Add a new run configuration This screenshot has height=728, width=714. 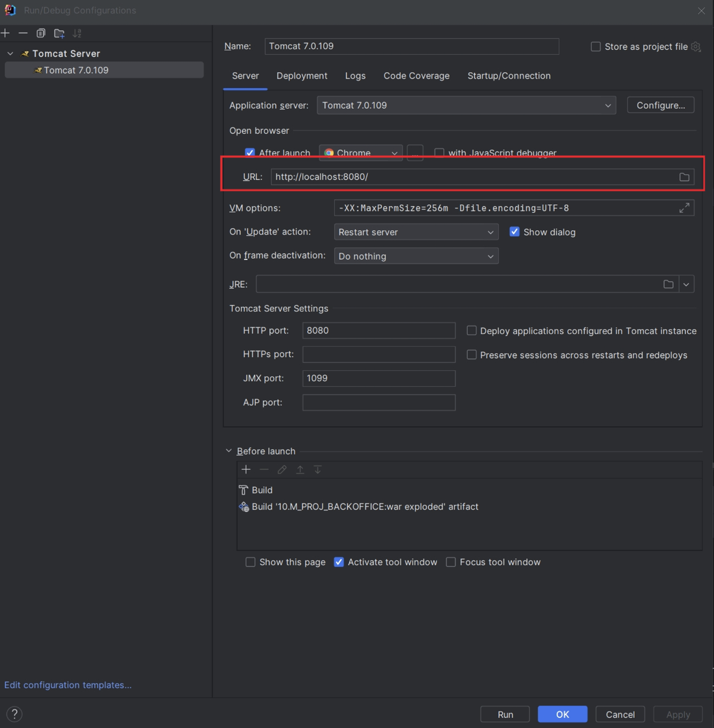[5, 33]
